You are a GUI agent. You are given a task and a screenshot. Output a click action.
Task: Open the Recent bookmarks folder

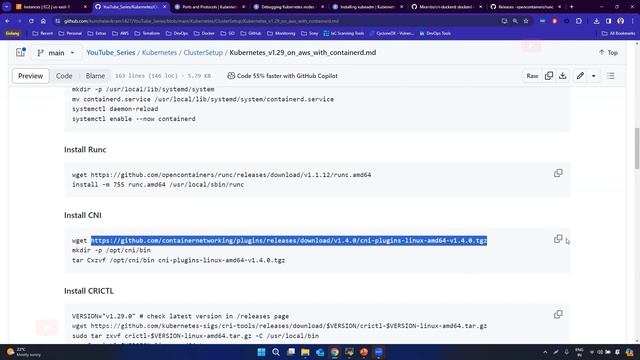[x=42, y=33]
